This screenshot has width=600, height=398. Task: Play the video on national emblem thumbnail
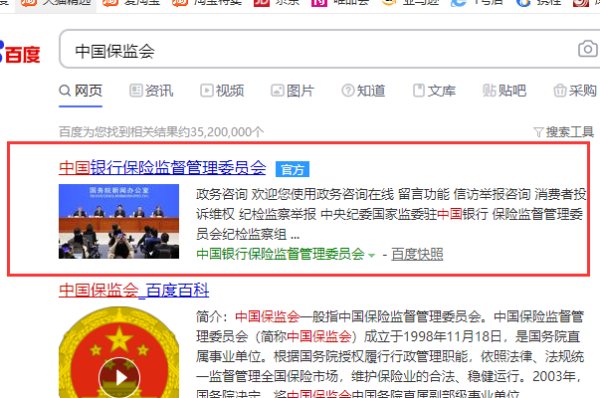[x=119, y=378]
